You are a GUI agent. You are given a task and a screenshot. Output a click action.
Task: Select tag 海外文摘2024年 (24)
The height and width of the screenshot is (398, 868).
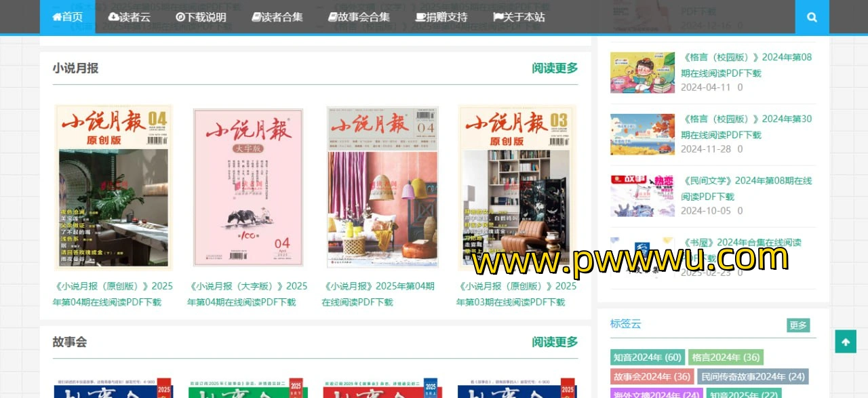656,394
